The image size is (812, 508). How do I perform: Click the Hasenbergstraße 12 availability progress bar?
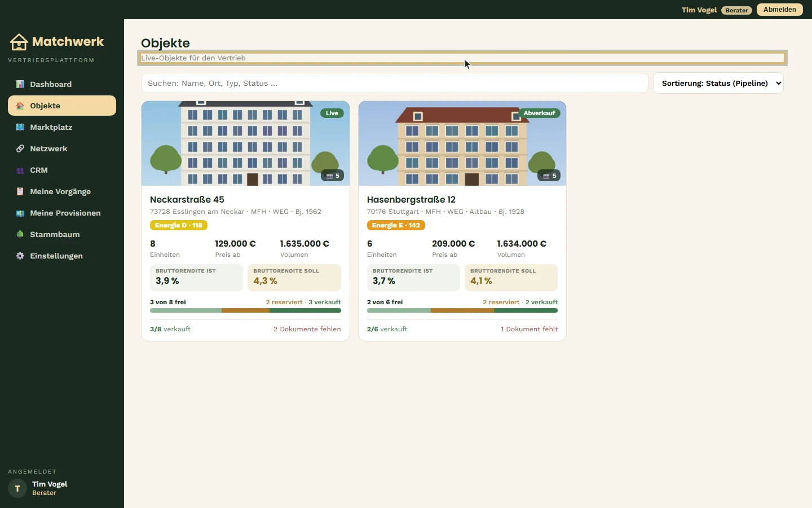(x=462, y=310)
